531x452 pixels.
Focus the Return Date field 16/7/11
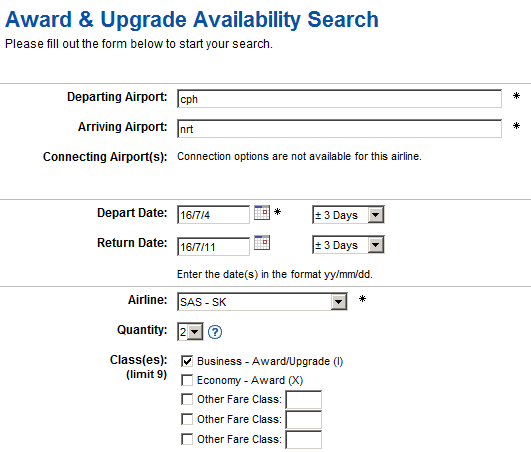coord(213,246)
